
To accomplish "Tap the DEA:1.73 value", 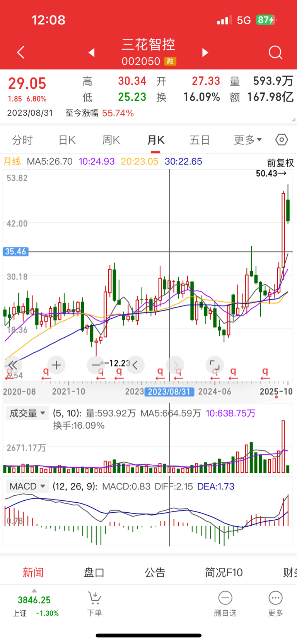I will pyautogui.click(x=216, y=486).
